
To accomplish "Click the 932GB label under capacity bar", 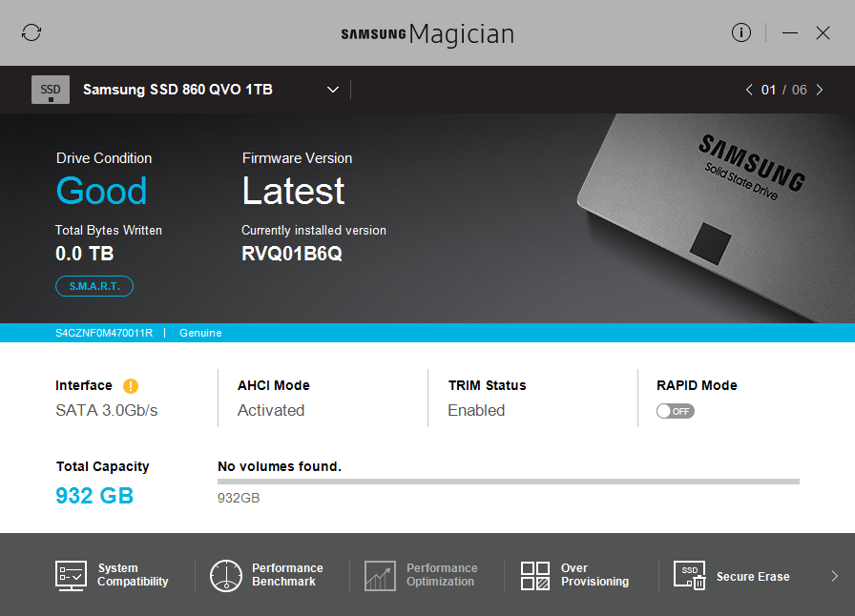I will 239,498.
